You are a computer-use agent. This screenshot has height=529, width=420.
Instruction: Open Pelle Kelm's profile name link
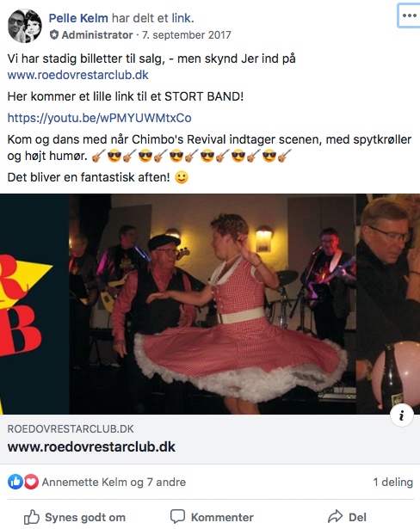tap(78, 18)
